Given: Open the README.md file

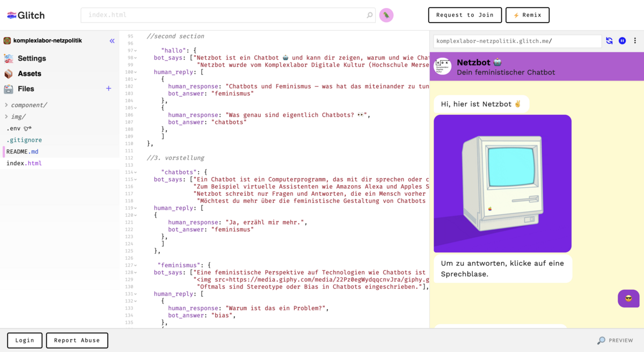Looking at the screenshot, I should (x=23, y=152).
